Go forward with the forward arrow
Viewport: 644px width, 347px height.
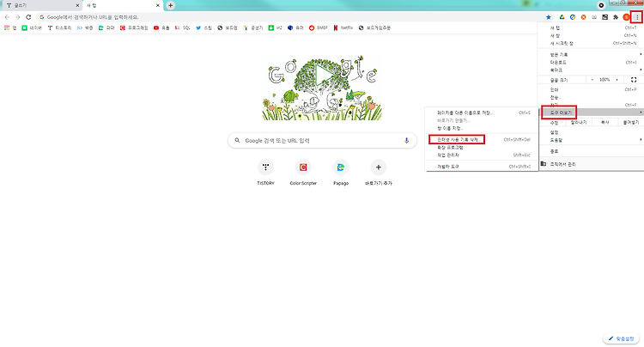[18, 17]
